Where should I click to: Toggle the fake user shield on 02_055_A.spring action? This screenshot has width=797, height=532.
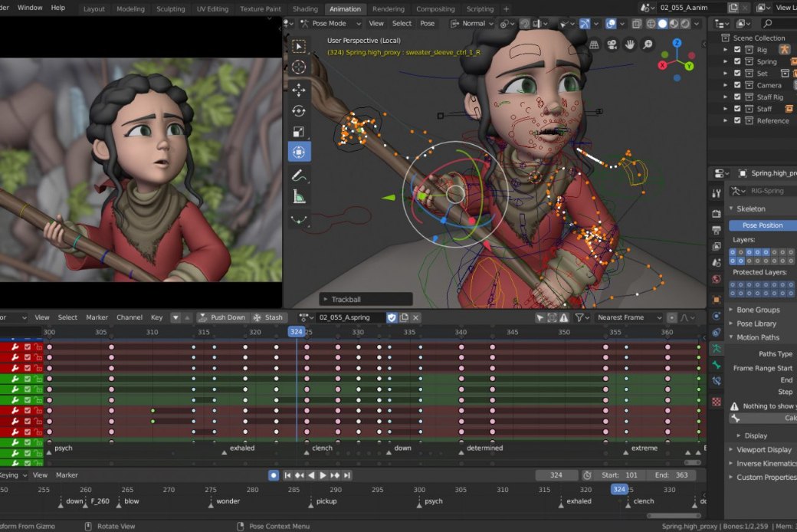pos(392,317)
